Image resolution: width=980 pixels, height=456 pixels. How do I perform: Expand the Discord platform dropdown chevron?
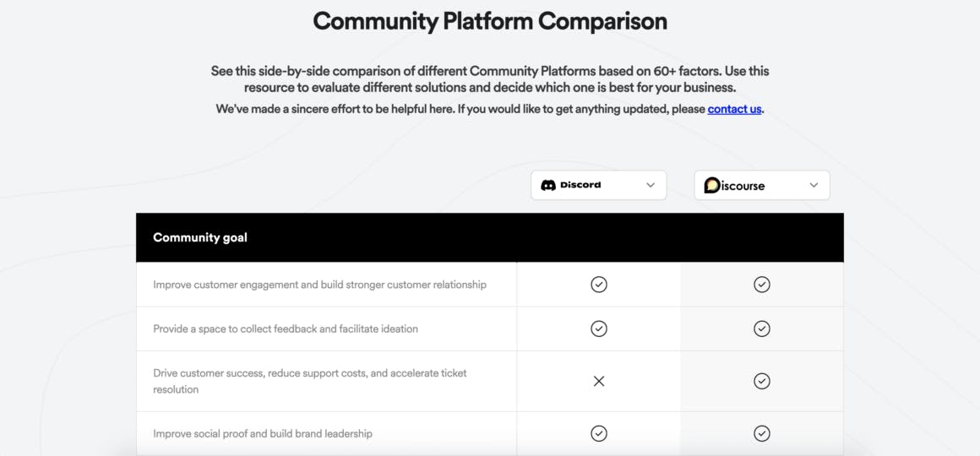coord(651,185)
